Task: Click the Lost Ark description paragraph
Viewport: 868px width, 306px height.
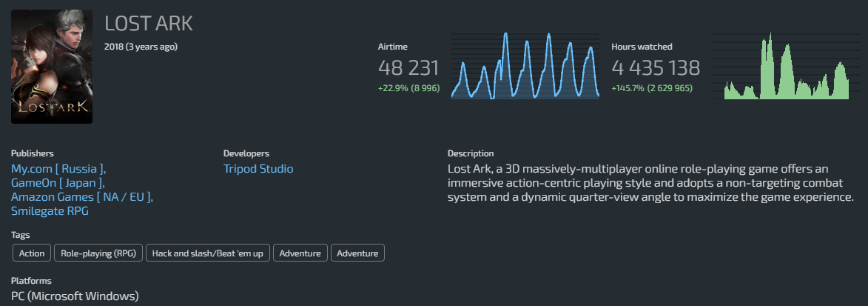Action: point(650,183)
